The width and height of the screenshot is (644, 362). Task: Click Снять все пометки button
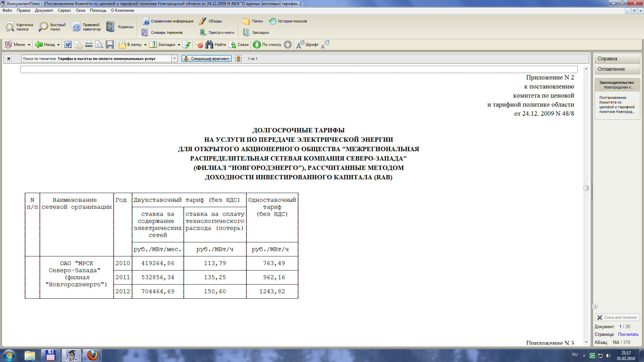click(x=618, y=317)
